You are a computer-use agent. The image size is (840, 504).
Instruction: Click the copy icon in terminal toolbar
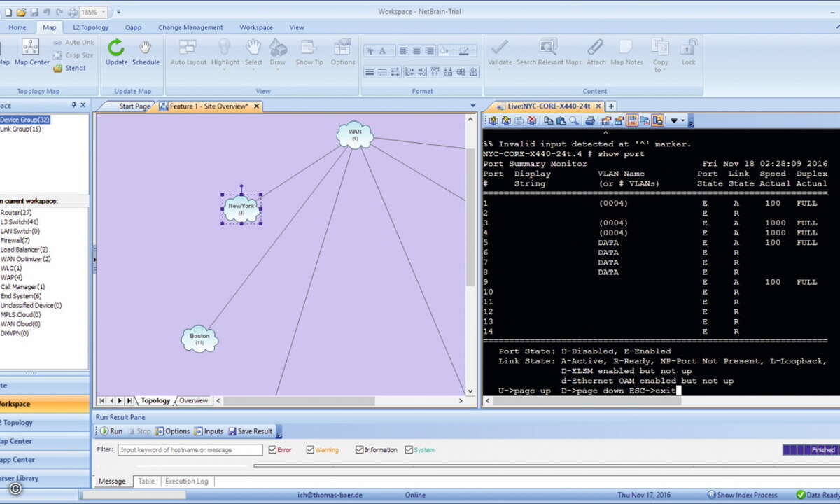point(549,120)
